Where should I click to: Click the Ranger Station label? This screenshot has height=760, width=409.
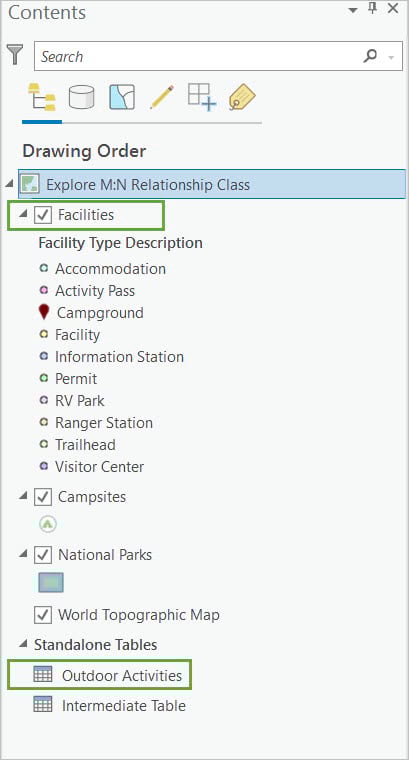tap(104, 423)
